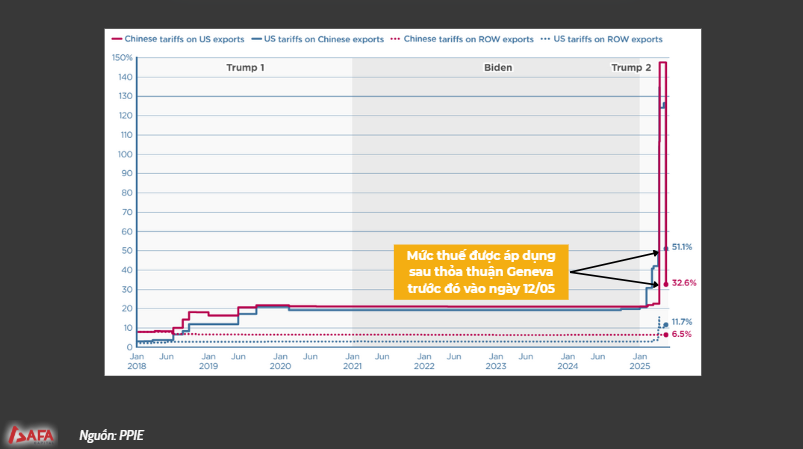Click the 'Jan 2024' x-axis label

(x=567, y=361)
